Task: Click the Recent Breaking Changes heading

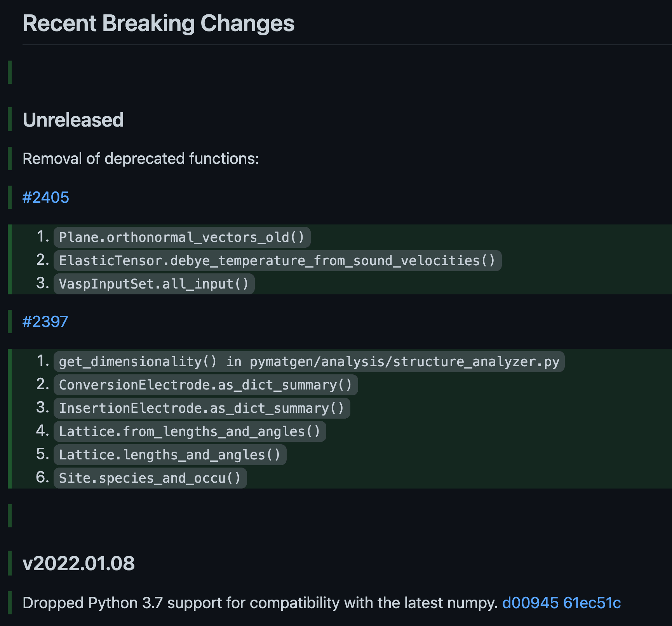Action: click(158, 23)
